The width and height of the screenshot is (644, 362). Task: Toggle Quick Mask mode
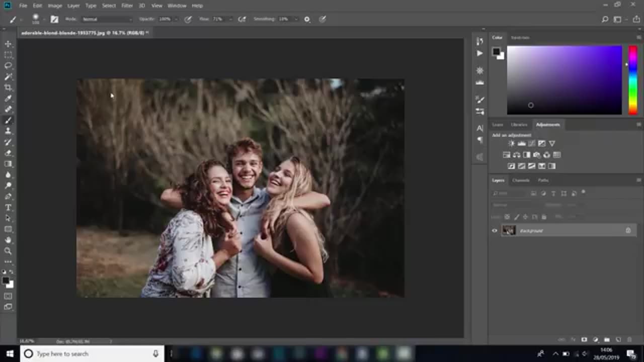(x=8, y=296)
